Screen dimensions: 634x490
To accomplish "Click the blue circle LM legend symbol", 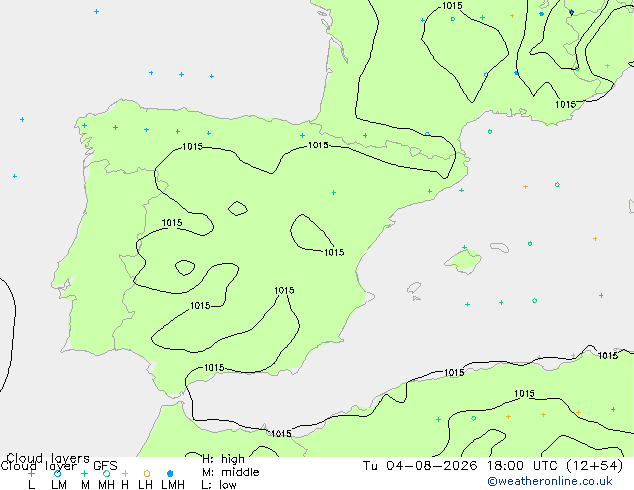I will pyautogui.click(x=58, y=473).
